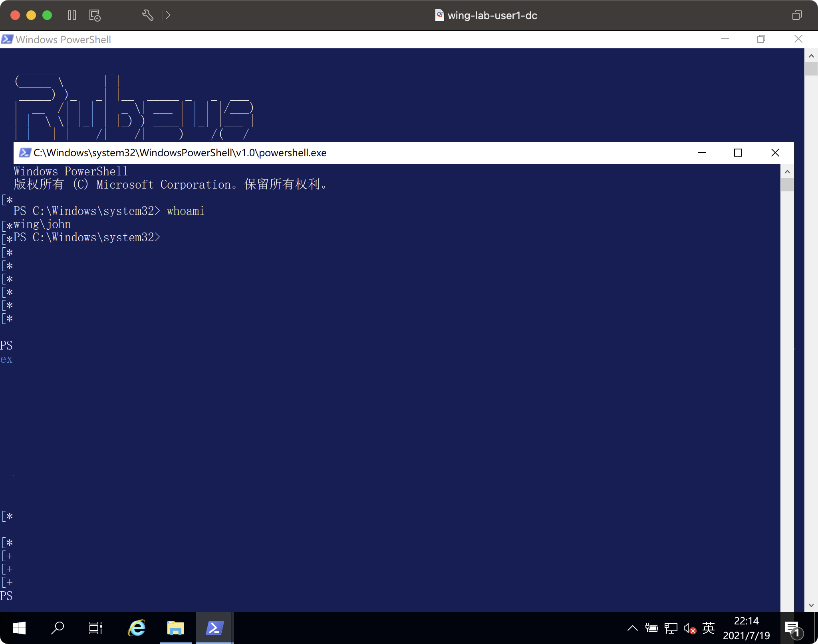Minimize the background Windows PowerShell window
This screenshot has height=644, width=818.
click(x=725, y=39)
